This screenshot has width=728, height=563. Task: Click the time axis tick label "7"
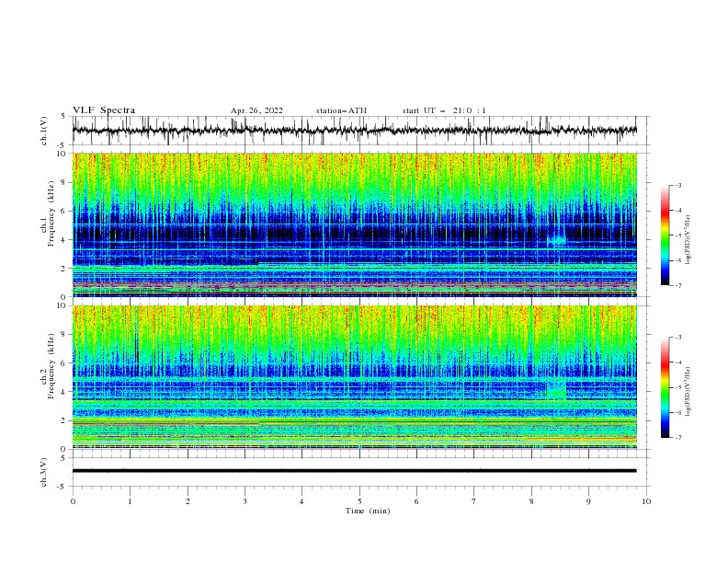pyautogui.click(x=474, y=501)
